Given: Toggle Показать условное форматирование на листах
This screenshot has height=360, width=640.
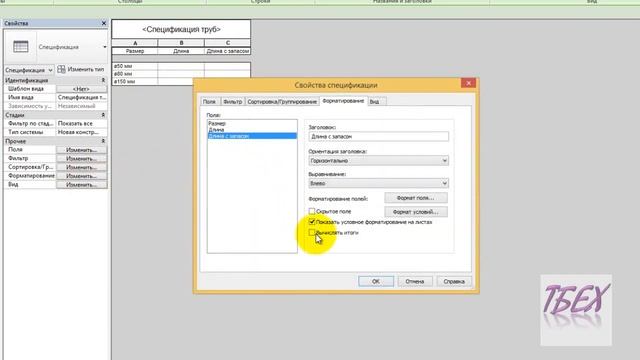Looking at the screenshot, I should [x=312, y=222].
